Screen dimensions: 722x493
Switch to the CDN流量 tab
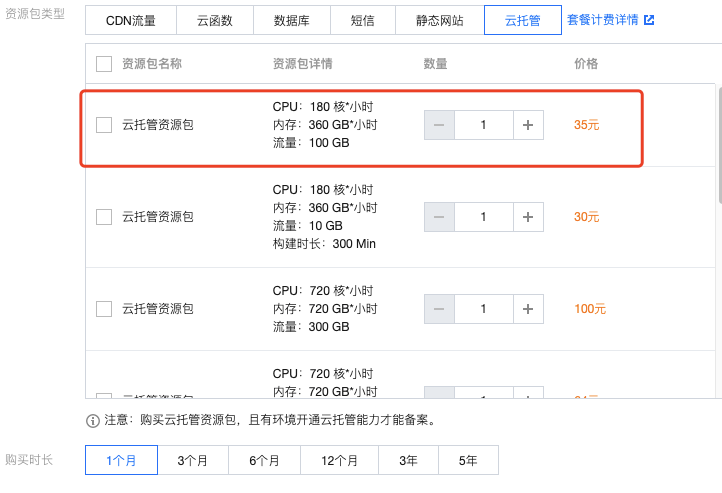130,20
